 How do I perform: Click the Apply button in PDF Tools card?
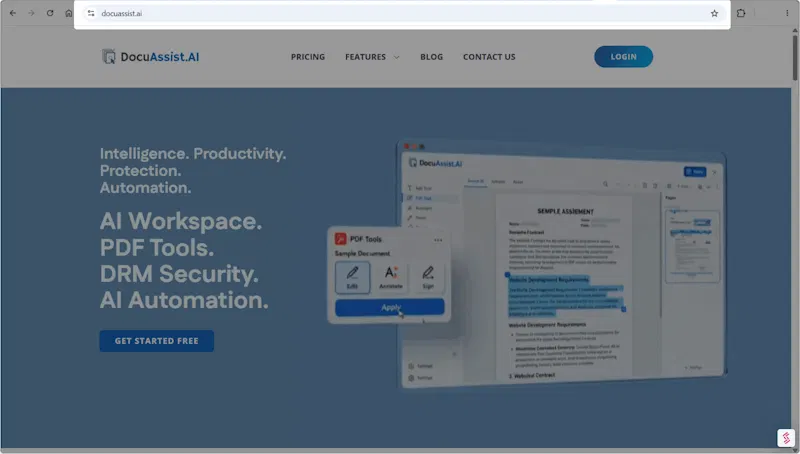tap(390, 307)
